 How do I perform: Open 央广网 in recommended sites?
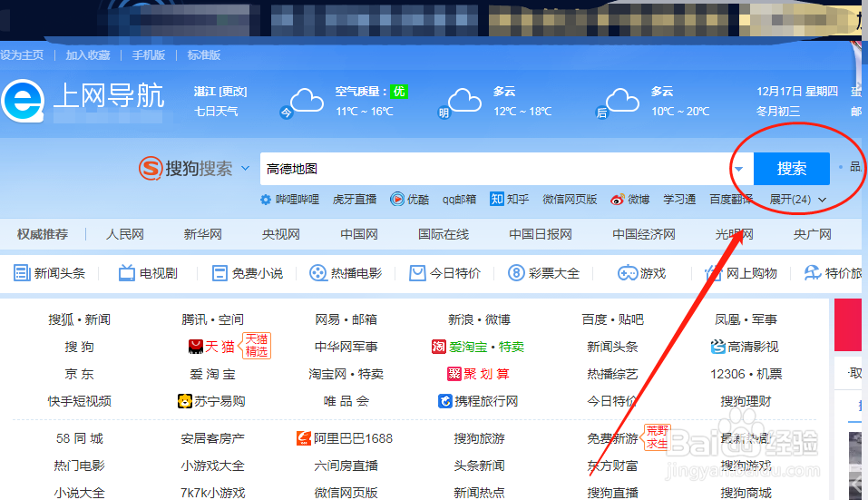point(812,234)
